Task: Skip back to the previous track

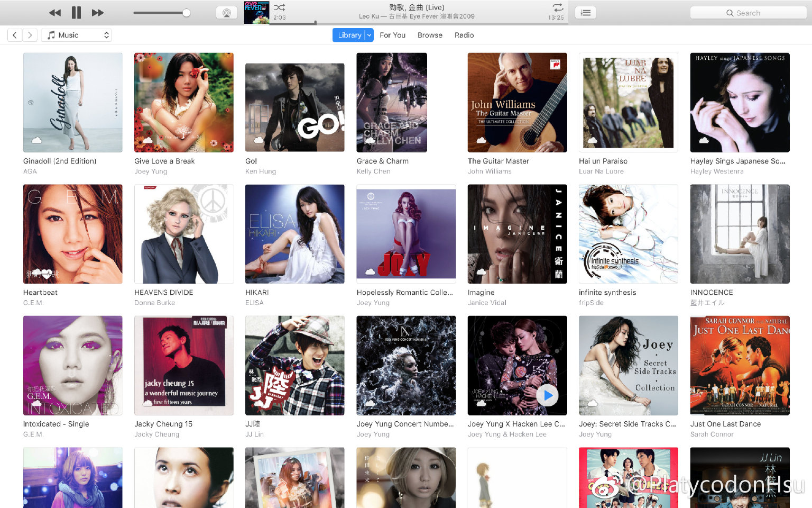Action: pos(54,13)
